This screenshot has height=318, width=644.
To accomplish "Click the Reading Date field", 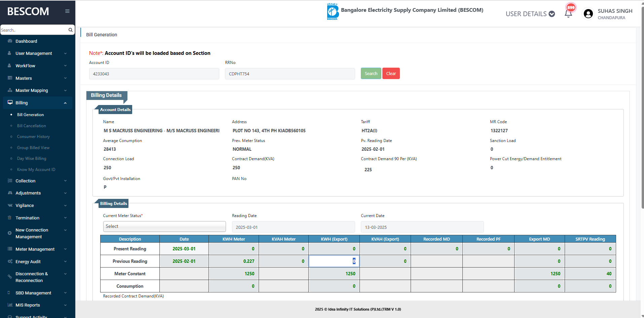I will [x=293, y=227].
